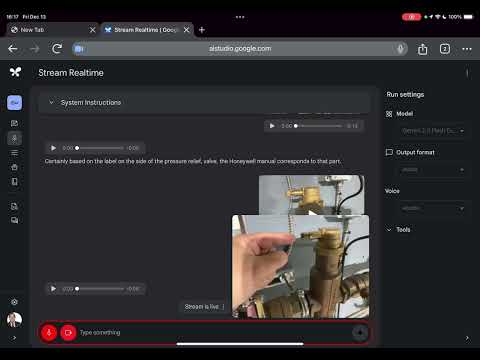Screen dimensions: 480x360
Task: Click the Honeywell manual response text
Action: point(193,161)
